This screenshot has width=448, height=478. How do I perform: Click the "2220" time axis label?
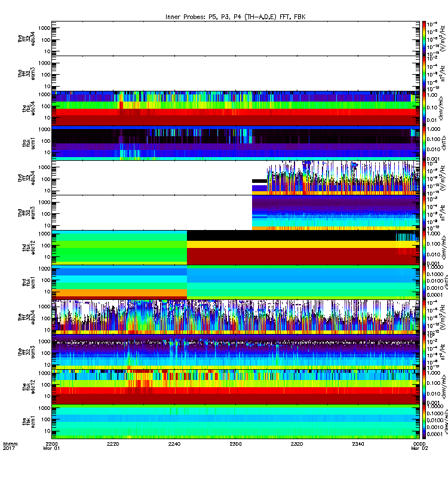pyautogui.click(x=113, y=444)
